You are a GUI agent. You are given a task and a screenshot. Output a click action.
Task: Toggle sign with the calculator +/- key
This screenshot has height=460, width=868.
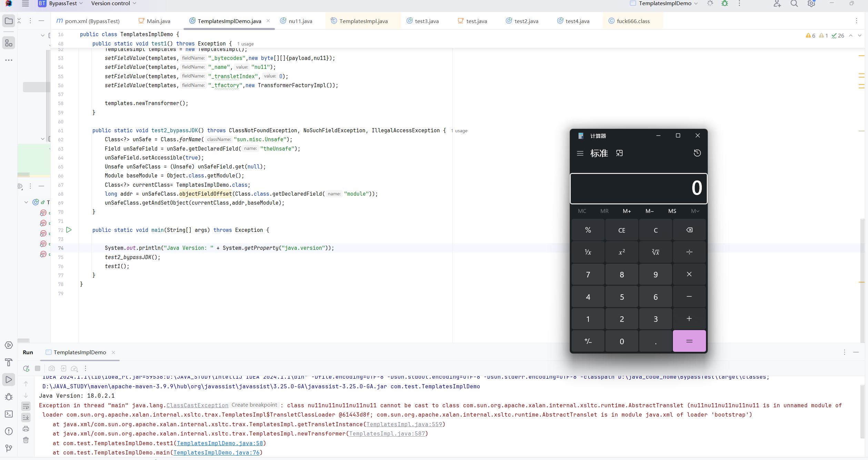(x=588, y=341)
